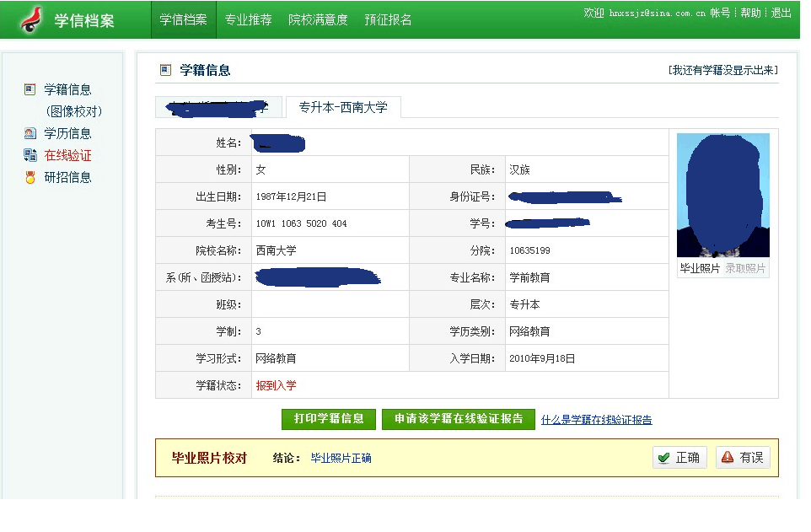
Task: Select the 学信档案 navigation tab
Action: [x=183, y=19]
